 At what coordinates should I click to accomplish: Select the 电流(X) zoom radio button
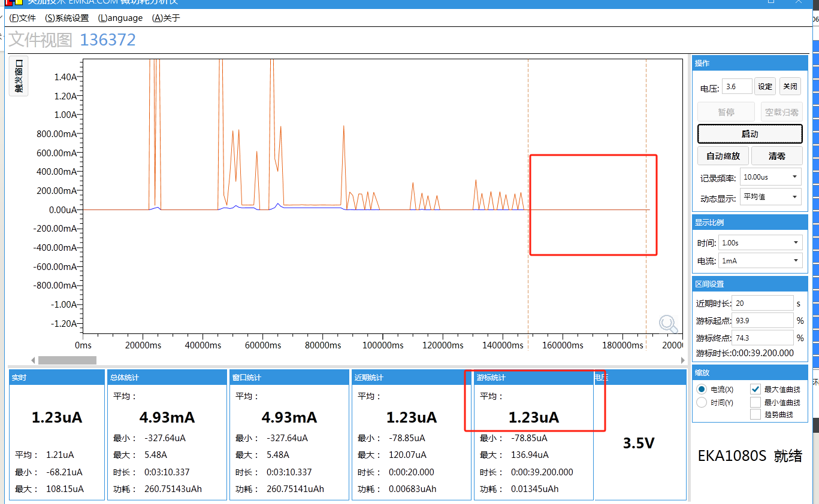click(x=702, y=389)
